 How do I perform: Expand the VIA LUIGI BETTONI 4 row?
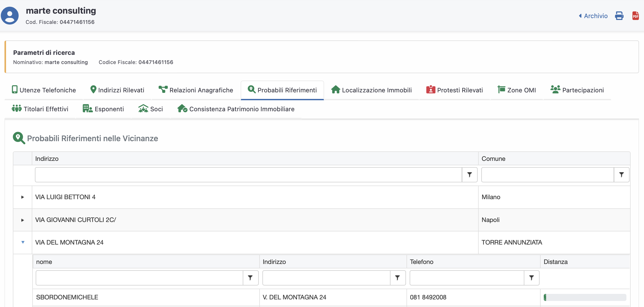pos(23,197)
